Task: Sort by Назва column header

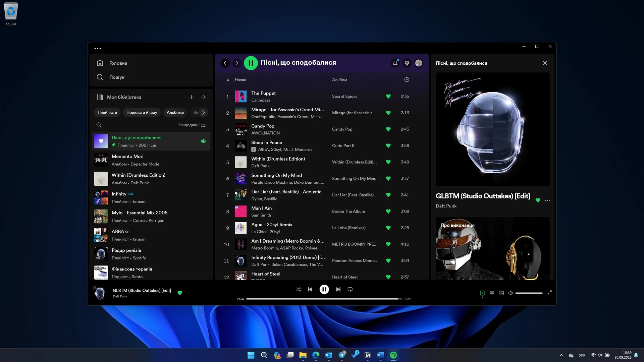Action: (x=240, y=80)
